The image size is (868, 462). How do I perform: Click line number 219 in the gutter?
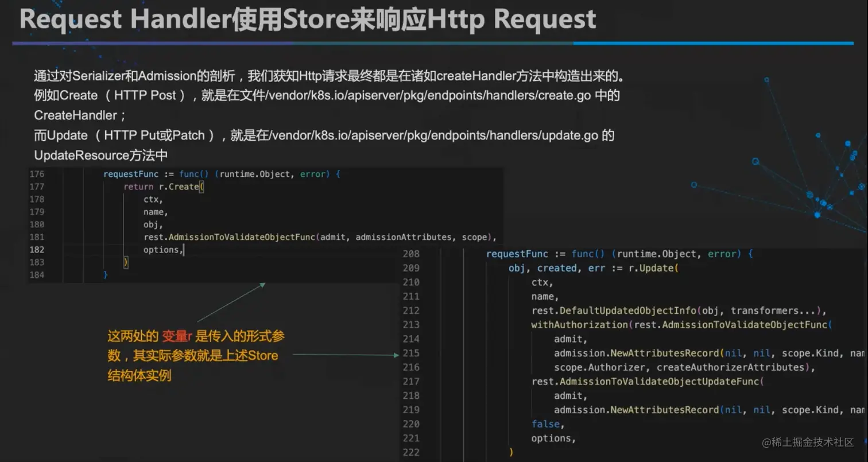pos(411,410)
